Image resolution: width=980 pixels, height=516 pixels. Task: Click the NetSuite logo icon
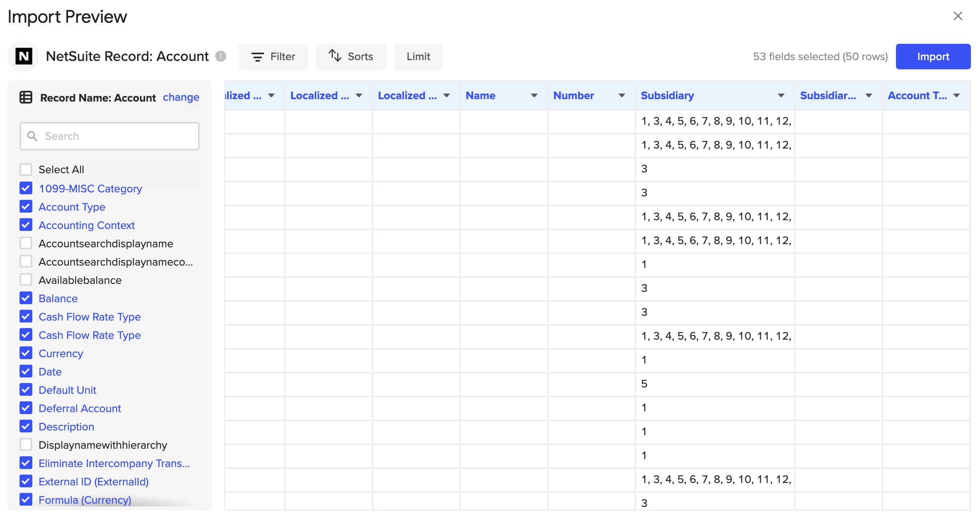[x=24, y=57]
